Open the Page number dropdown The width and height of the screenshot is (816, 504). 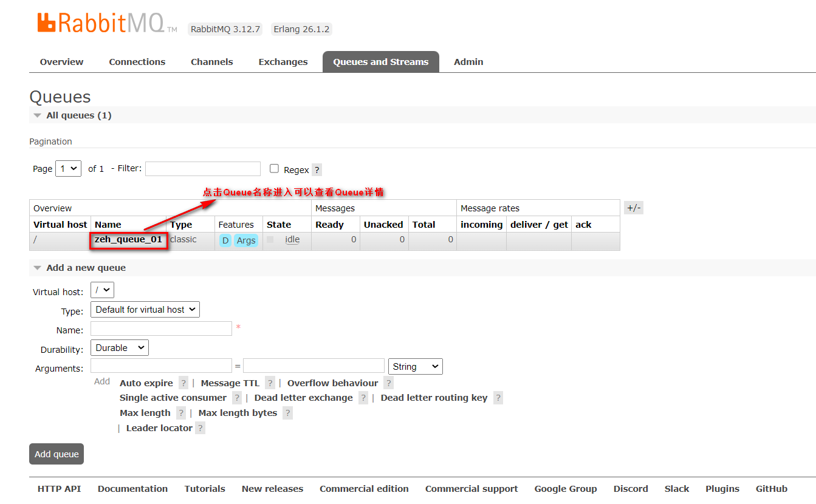[x=68, y=169]
